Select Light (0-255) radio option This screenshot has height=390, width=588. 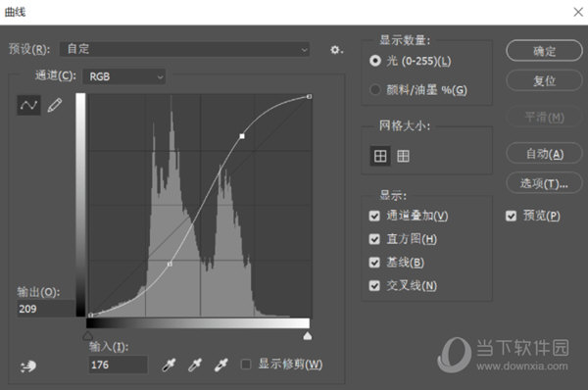[x=375, y=61]
